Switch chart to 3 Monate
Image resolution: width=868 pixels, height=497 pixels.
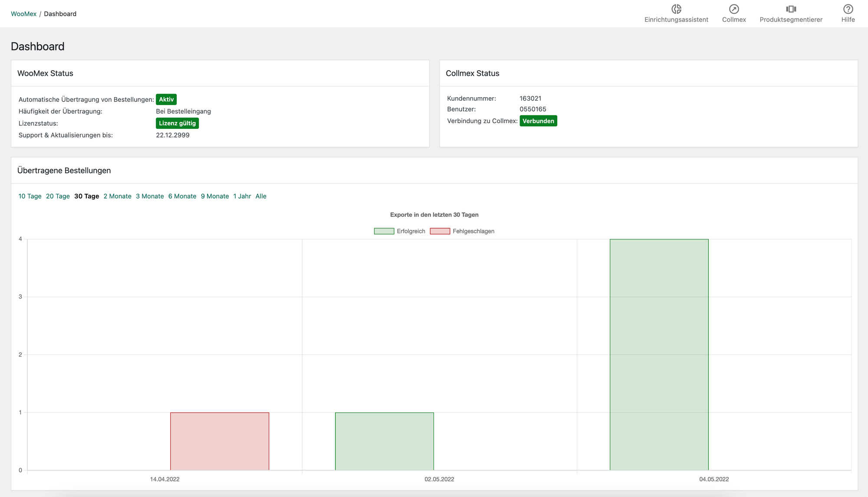150,196
